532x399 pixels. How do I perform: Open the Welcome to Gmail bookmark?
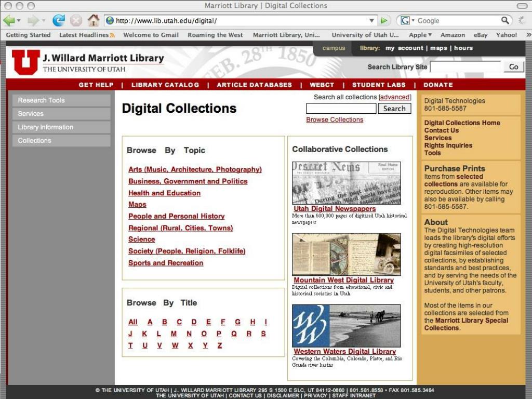[151, 35]
